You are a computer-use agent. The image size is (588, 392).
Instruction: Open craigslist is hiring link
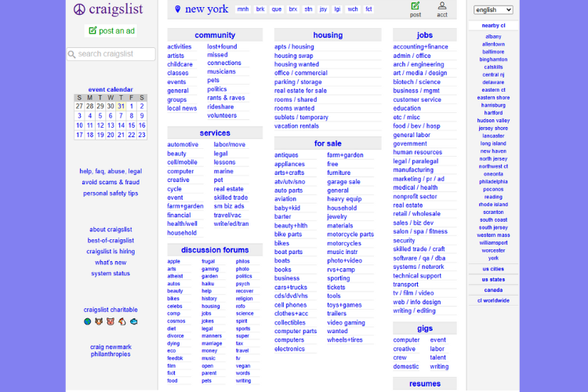(111, 252)
